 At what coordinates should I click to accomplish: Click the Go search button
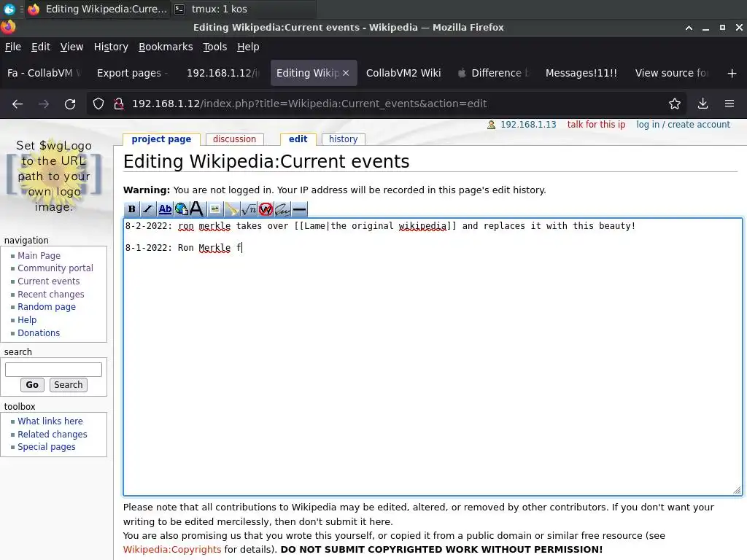[x=32, y=385]
